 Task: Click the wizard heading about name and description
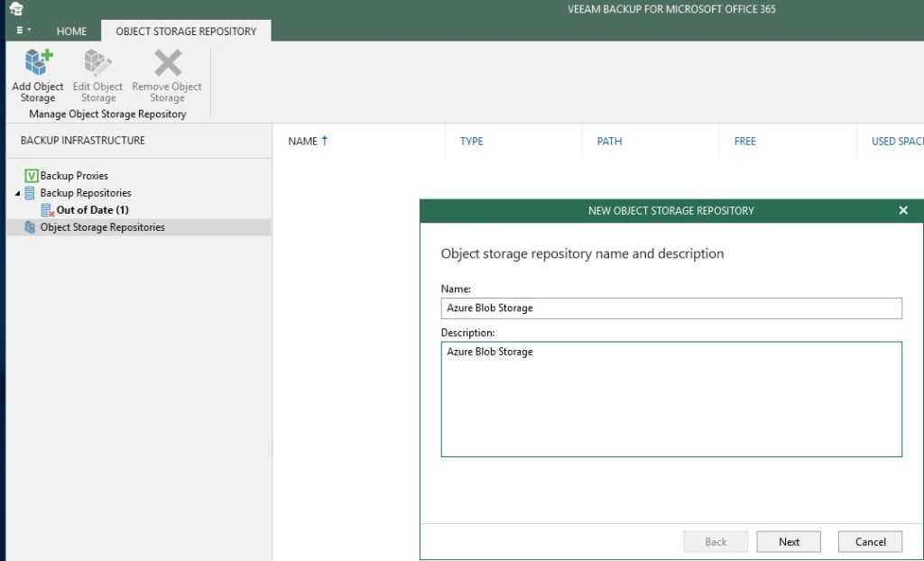[582, 254]
